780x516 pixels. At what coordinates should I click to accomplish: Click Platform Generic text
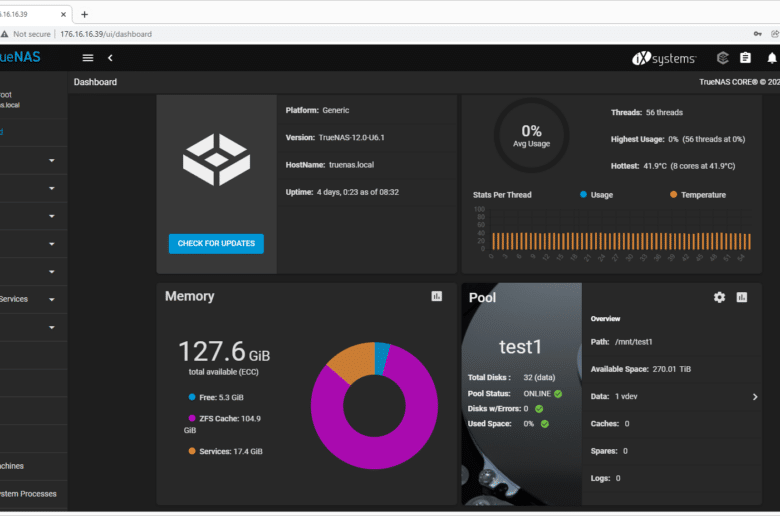[317, 110]
